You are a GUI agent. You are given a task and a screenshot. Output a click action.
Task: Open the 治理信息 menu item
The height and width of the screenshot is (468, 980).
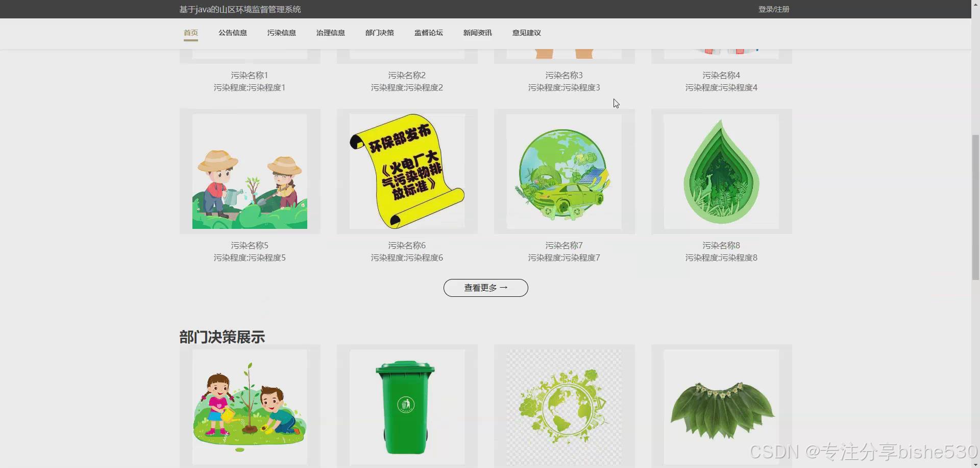click(331, 33)
